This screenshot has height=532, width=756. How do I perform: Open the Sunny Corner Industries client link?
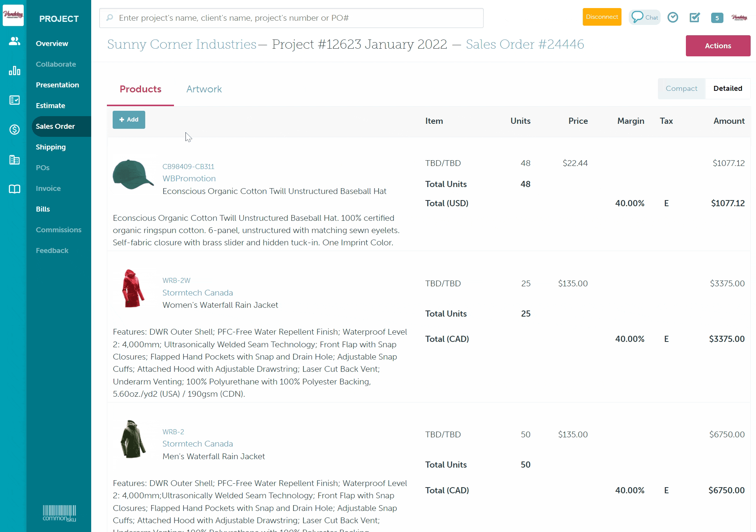tap(182, 44)
